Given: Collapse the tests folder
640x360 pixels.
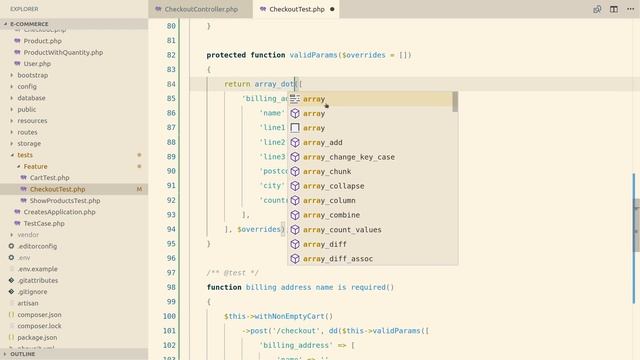Looking at the screenshot, I should point(25,155).
